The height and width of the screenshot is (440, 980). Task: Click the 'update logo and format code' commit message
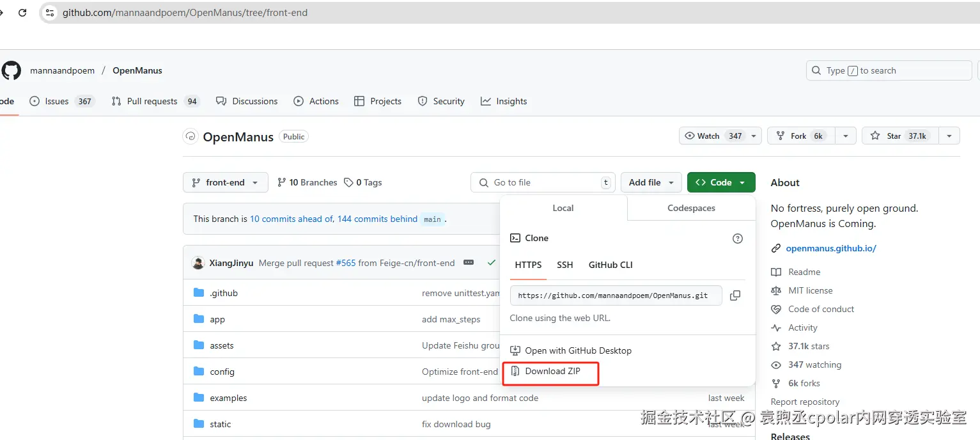point(480,398)
